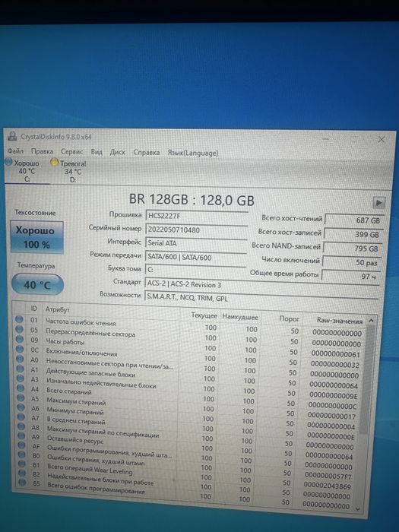The height and width of the screenshot is (532, 399).
Task: Click the attribute list scrollbar thumb
Action: (367, 379)
